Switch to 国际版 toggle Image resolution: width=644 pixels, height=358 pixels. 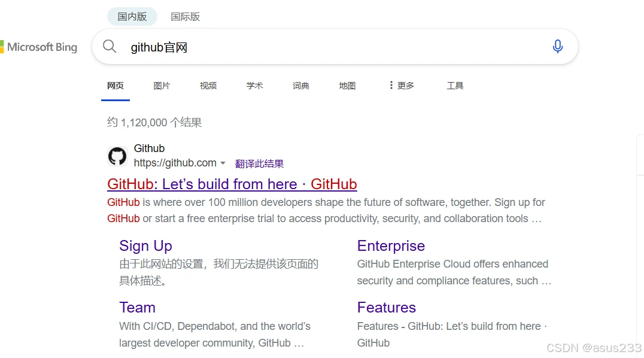185,17
